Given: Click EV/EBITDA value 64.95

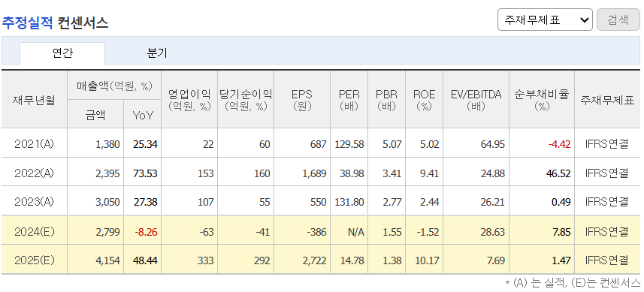Looking at the screenshot, I should click(493, 144).
